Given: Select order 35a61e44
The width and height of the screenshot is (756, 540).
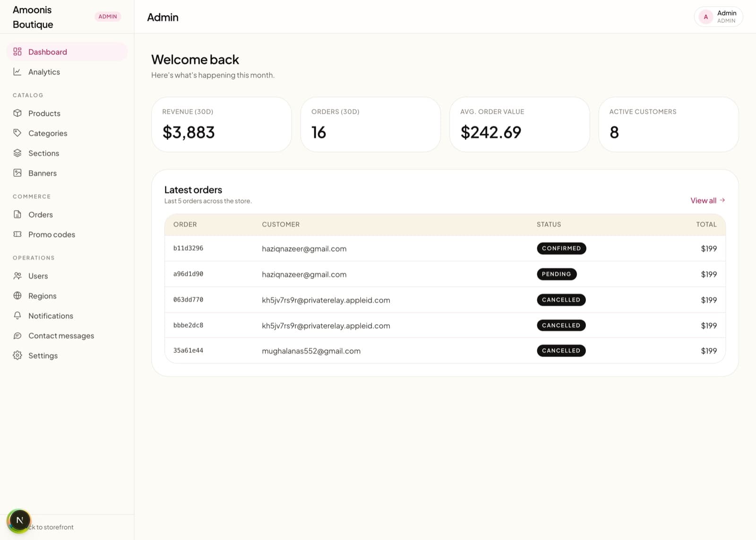Looking at the screenshot, I should [x=188, y=351].
